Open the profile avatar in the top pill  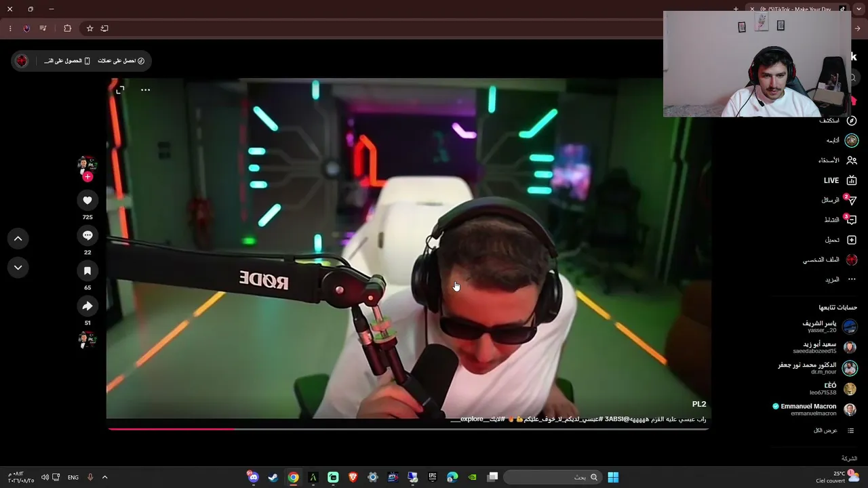(x=22, y=61)
